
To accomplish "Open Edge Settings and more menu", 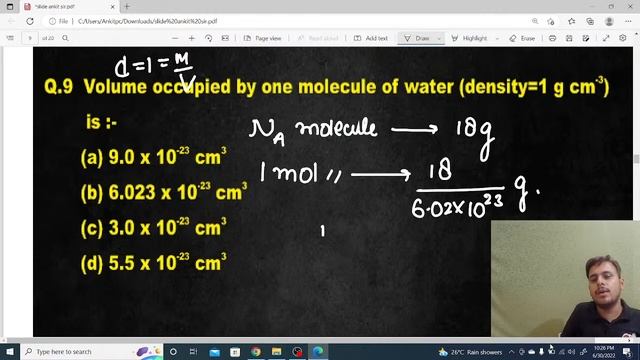I will point(628,21).
